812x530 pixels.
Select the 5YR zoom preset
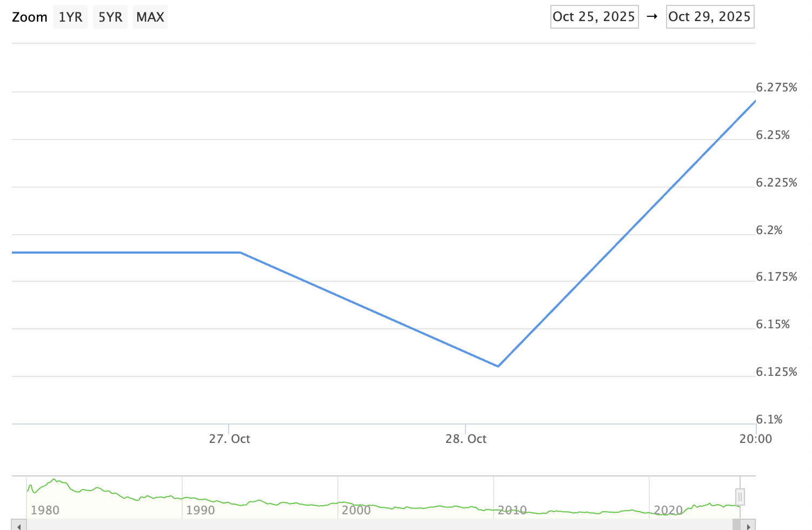(110, 16)
